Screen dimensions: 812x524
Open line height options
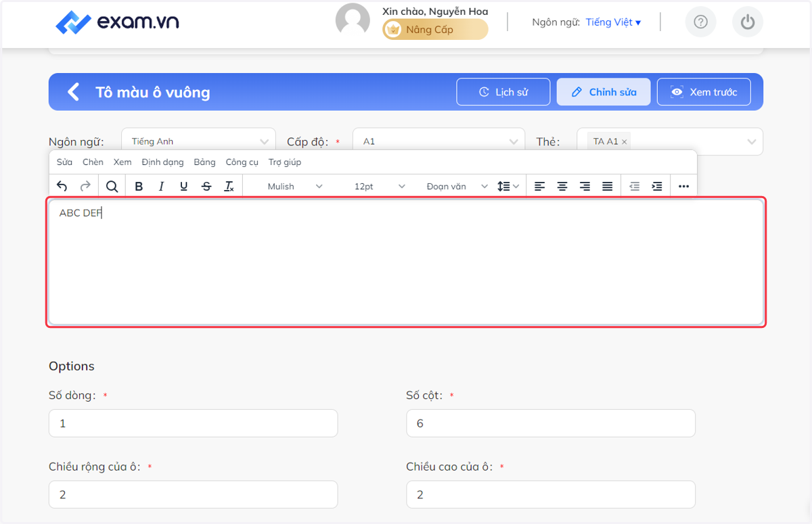[x=508, y=187]
